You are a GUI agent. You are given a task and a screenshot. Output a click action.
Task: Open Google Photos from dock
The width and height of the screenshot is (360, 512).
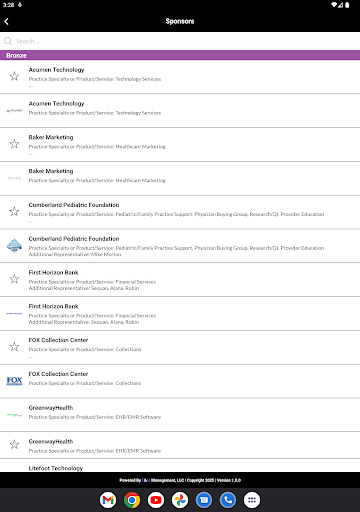tap(180, 500)
